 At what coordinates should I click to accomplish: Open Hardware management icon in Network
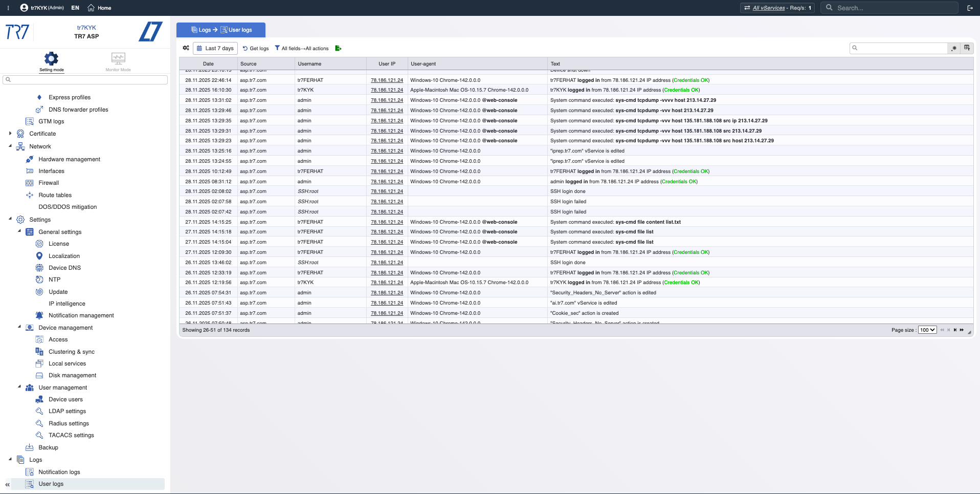[x=30, y=159]
